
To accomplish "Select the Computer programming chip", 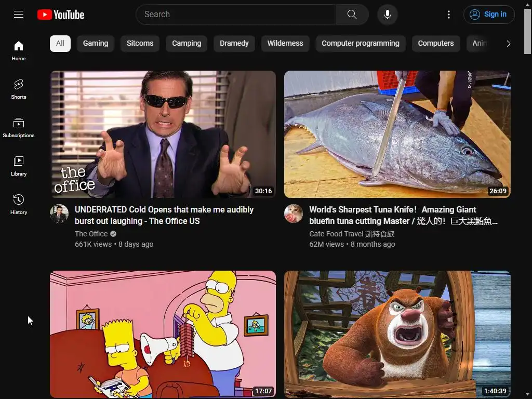I will coord(361,44).
